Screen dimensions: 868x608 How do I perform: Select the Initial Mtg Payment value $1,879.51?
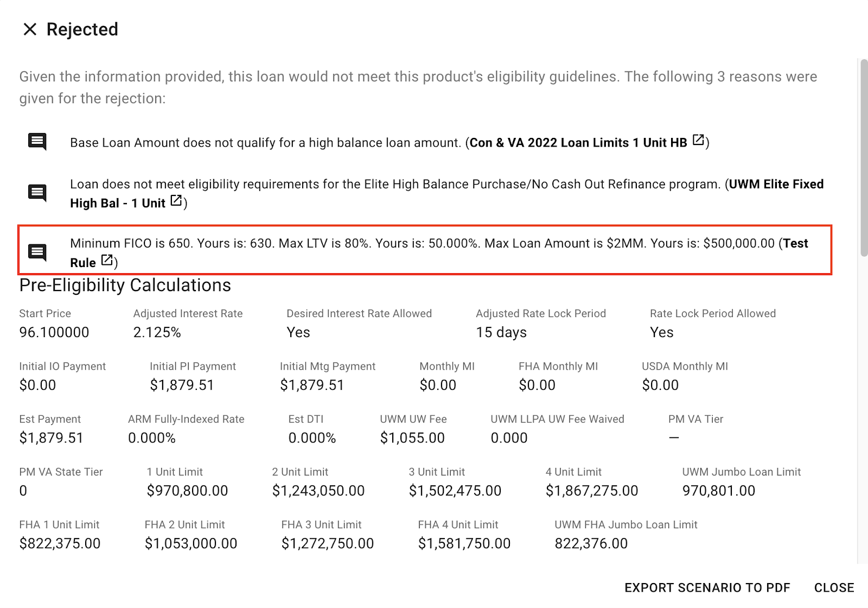[x=312, y=385]
